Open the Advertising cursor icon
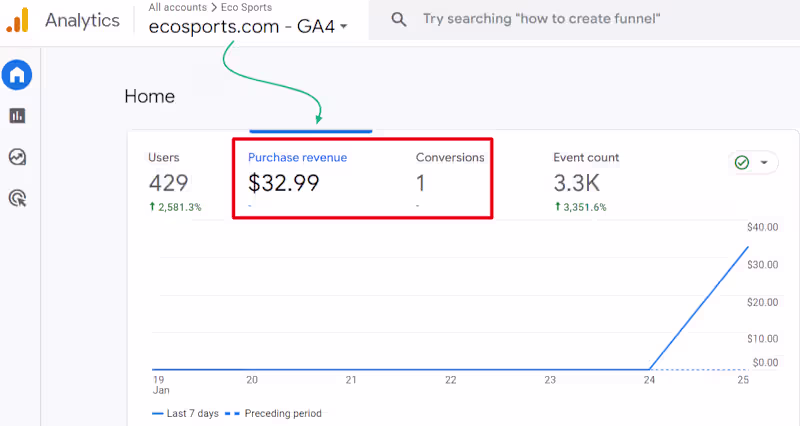The image size is (800, 426). (17, 198)
